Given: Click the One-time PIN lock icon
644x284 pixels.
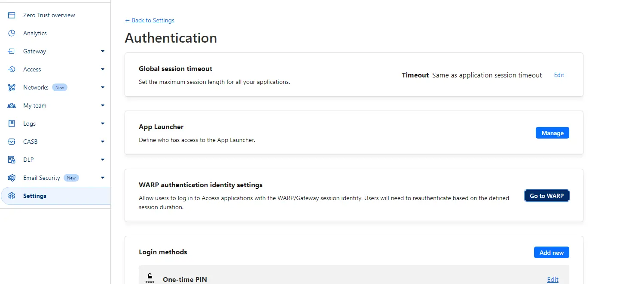Looking at the screenshot, I should tap(150, 278).
